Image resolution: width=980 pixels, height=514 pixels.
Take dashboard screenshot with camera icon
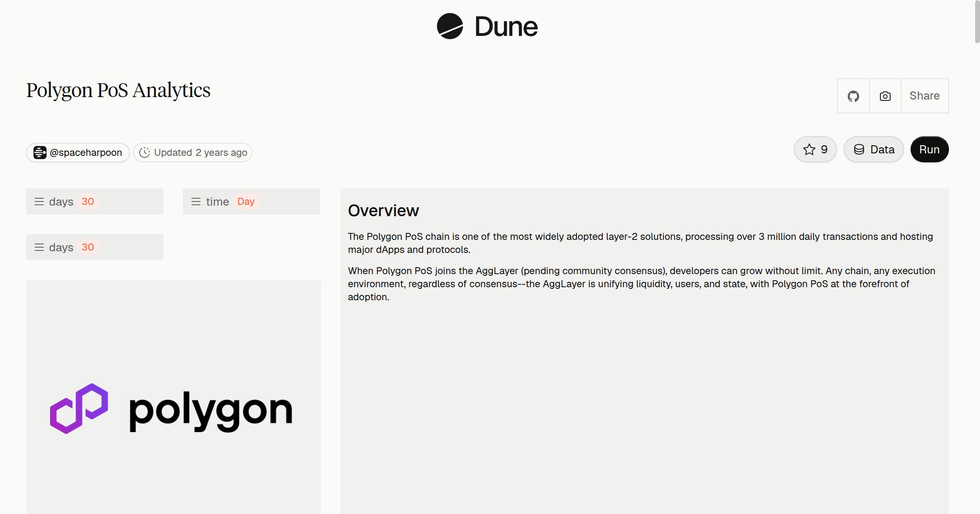coord(885,96)
